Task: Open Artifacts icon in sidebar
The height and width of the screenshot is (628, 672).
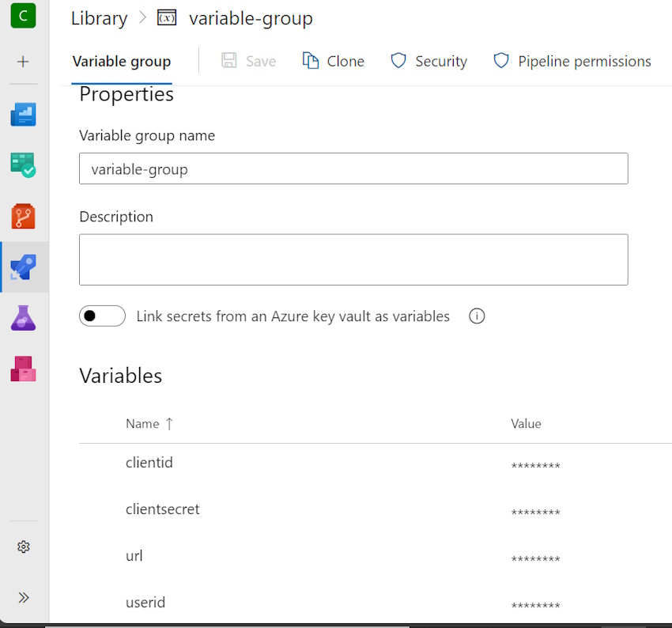Action: point(24,369)
